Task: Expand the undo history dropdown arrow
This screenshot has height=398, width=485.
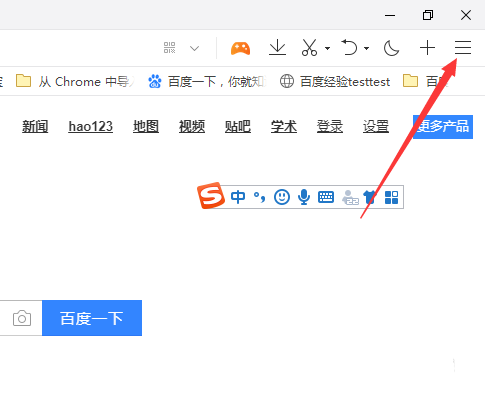Action: click(x=366, y=48)
